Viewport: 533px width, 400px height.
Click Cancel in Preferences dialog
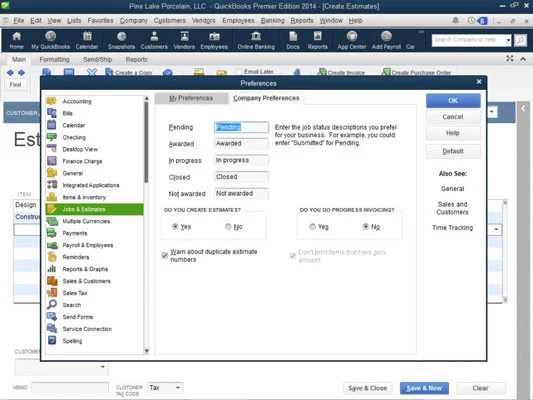(x=453, y=117)
